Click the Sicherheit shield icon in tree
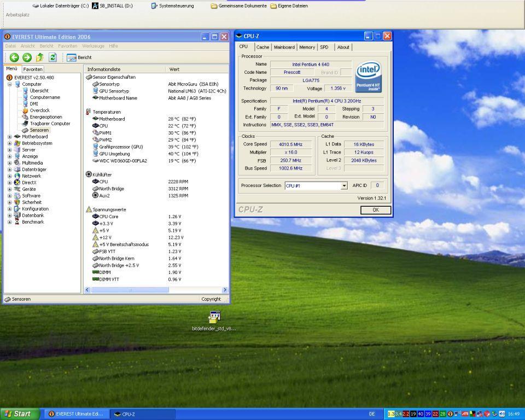 click(x=17, y=202)
